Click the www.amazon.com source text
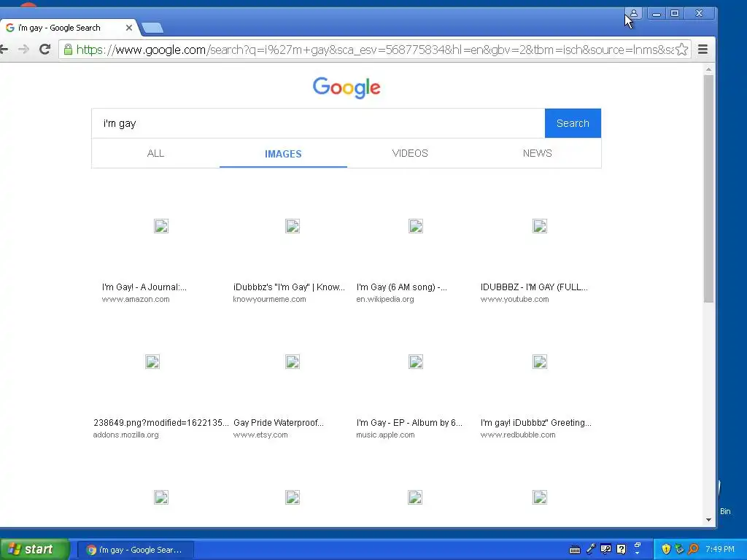 coord(136,299)
